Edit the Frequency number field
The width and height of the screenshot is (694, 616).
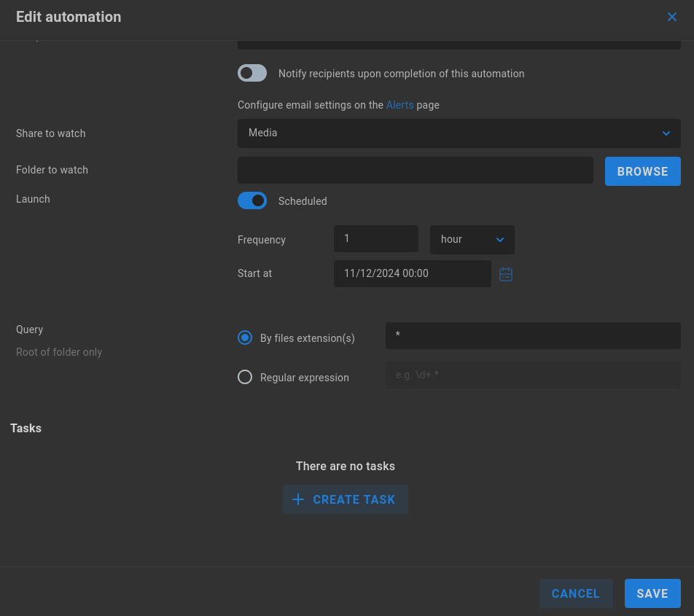[375, 238]
